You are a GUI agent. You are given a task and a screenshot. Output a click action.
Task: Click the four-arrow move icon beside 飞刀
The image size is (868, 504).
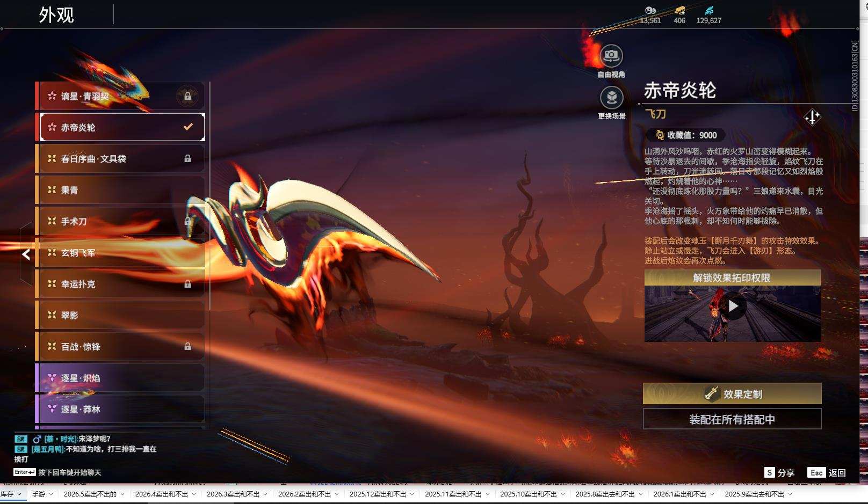812,116
